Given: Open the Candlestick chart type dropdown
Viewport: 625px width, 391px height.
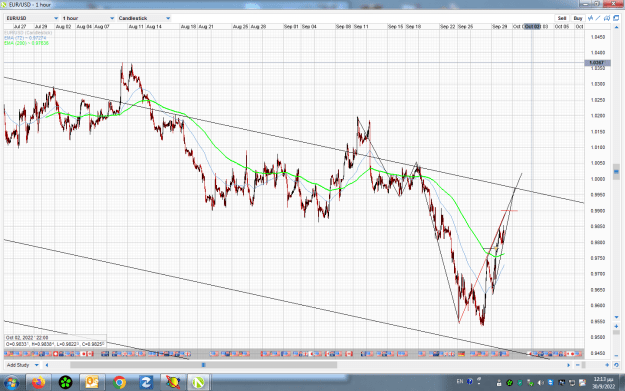Looking at the screenshot, I should tap(144, 18).
